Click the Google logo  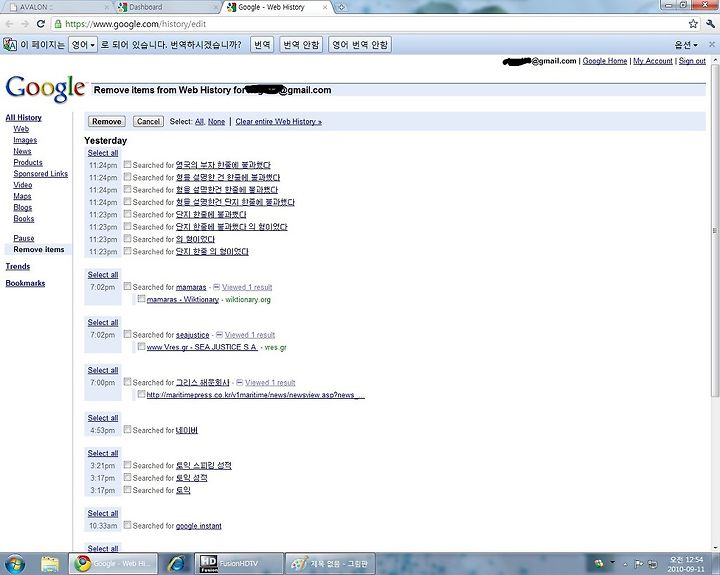pos(45,89)
